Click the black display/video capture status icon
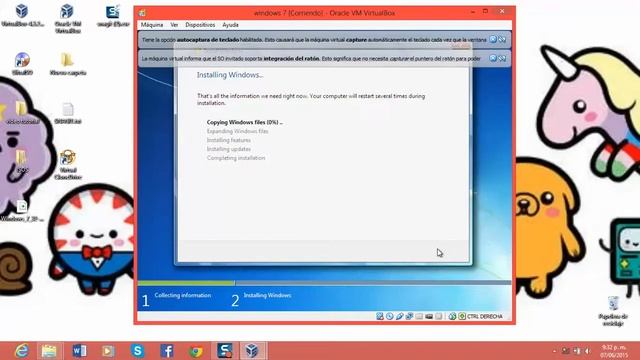The height and width of the screenshot is (360, 640). (429, 316)
